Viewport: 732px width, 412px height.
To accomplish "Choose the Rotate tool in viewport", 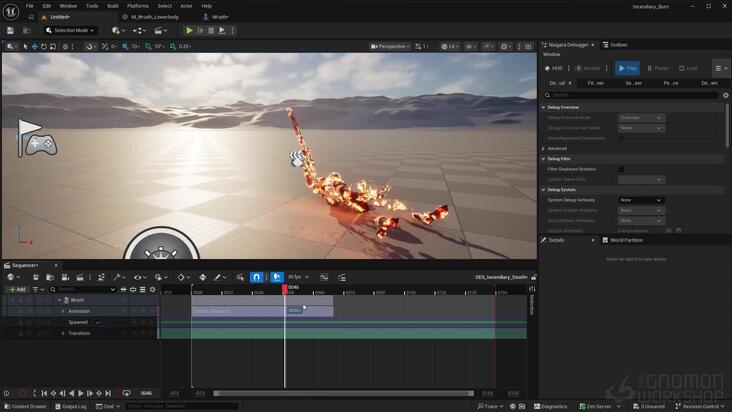I will (x=44, y=47).
